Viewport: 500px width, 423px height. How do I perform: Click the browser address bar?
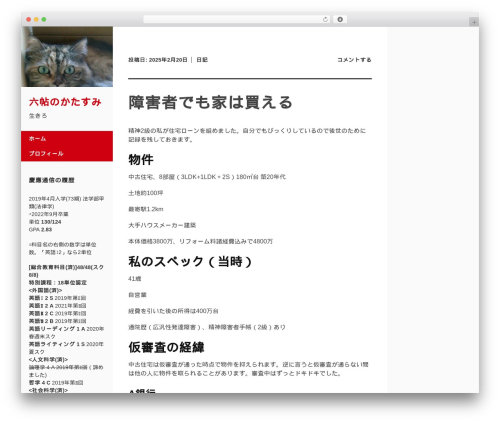(236, 19)
